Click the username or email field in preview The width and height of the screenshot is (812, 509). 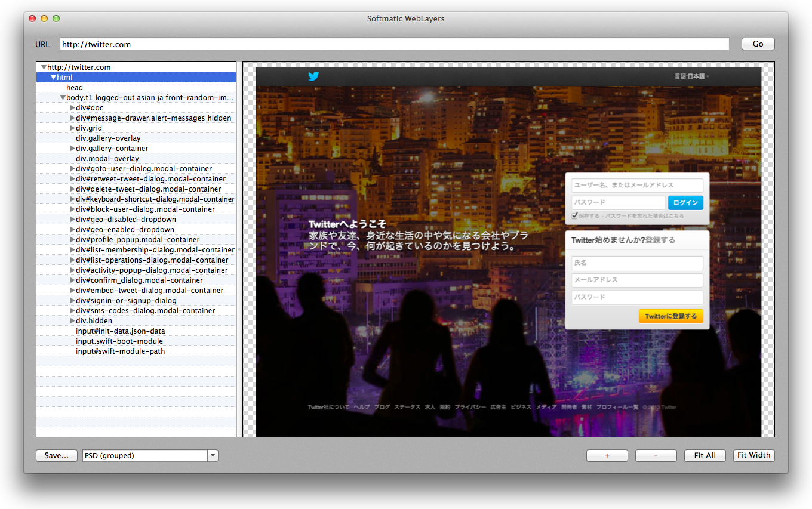(x=637, y=186)
